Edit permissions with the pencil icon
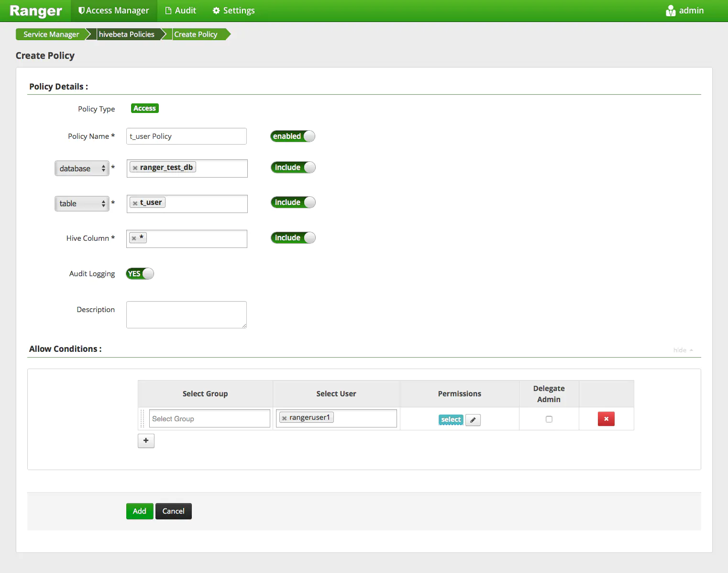 [473, 420]
